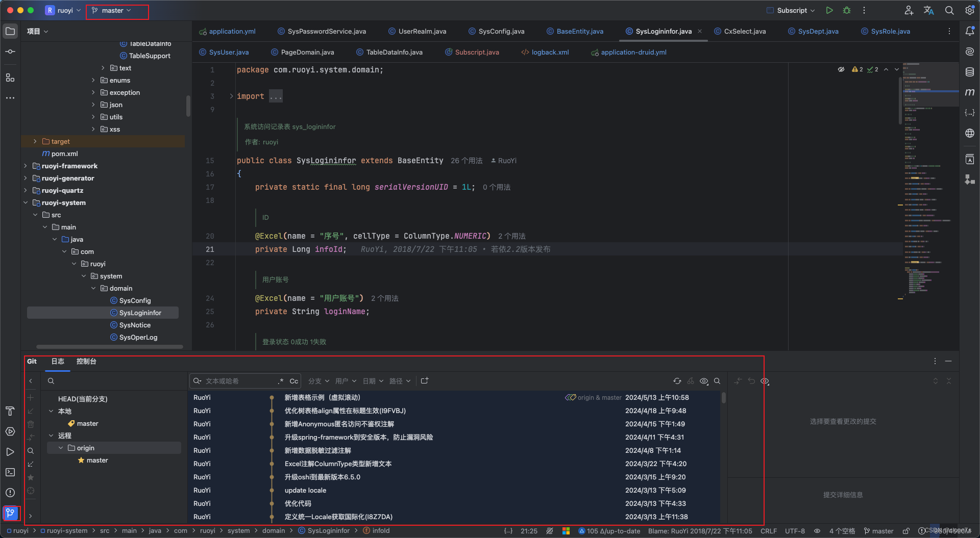The image size is (980, 538).
Task: Click SysLogininfor breadcrumb in navigation bar
Action: tap(324, 531)
